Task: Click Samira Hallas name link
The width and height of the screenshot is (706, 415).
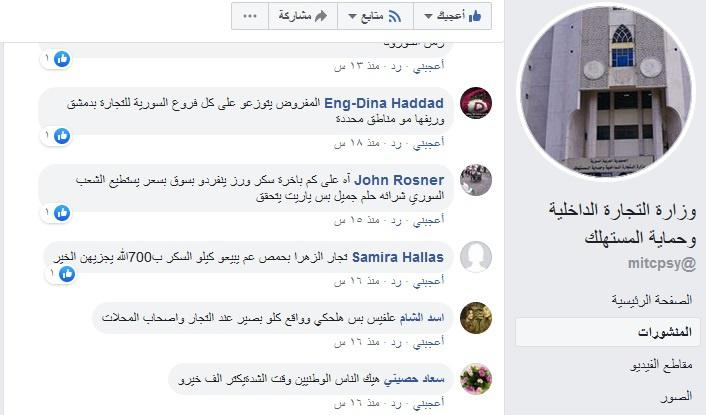Action: (x=398, y=257)
